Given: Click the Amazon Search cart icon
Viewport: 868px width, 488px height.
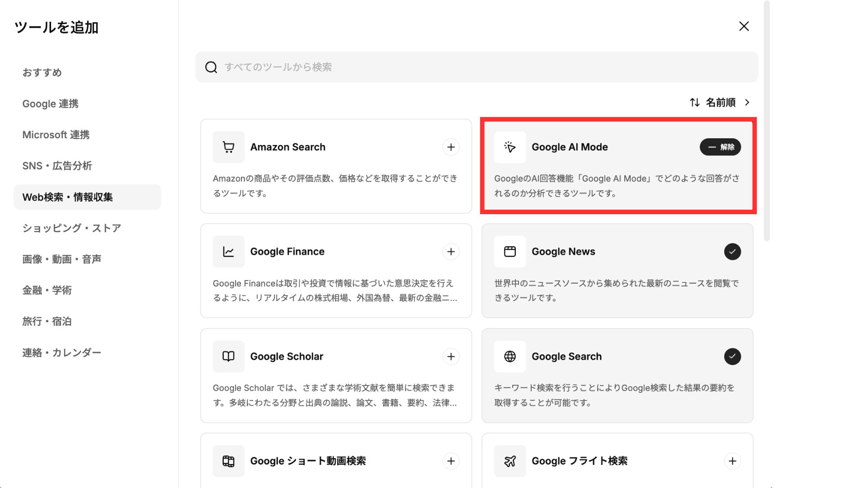Looking at the screenshot, I should click(x=228, y=147).
